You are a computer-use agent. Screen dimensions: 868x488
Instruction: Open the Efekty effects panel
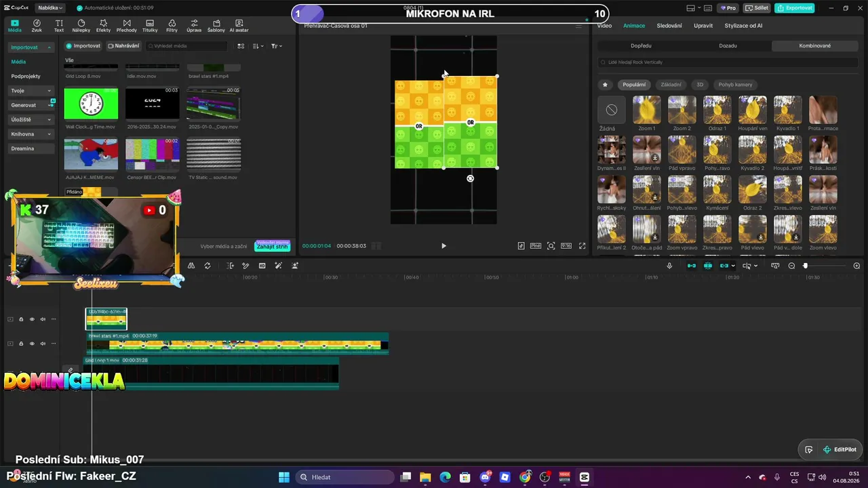point(103,26)
